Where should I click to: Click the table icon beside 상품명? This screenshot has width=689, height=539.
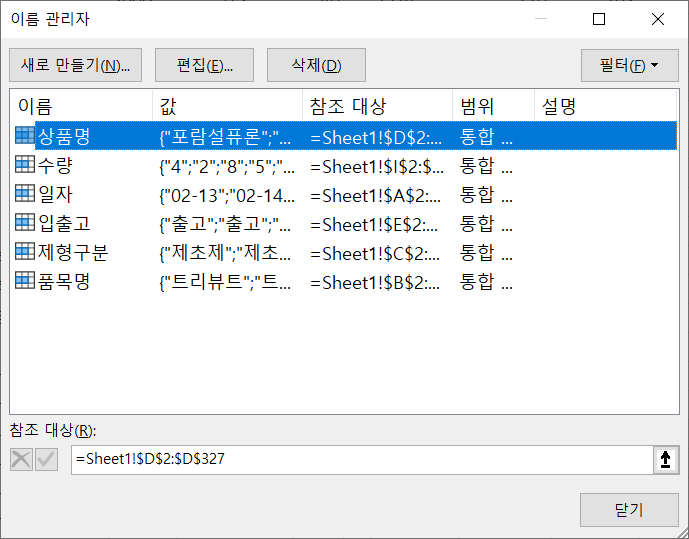click(x=25, y=135)
